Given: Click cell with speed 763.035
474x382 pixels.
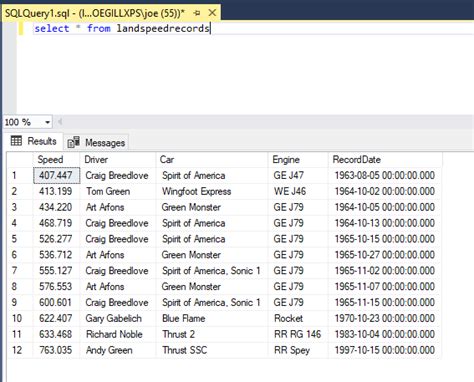Looking at the screenshot, I should click(x=57, y=350).
